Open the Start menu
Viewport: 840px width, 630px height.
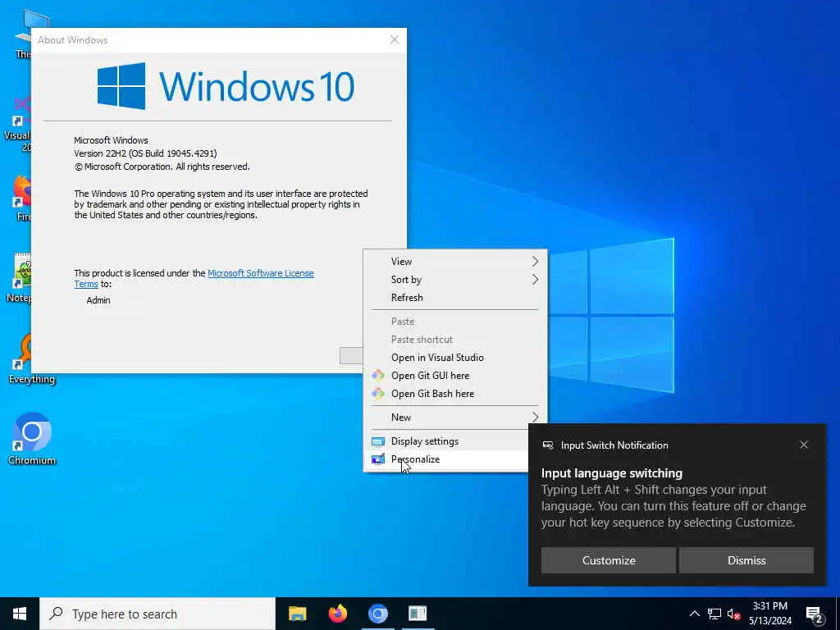[x=20, y=614]
